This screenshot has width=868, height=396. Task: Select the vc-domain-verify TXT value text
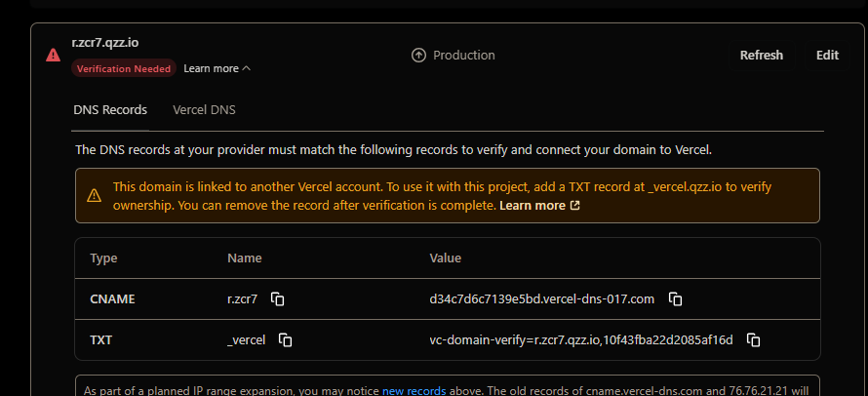point(580,340)
